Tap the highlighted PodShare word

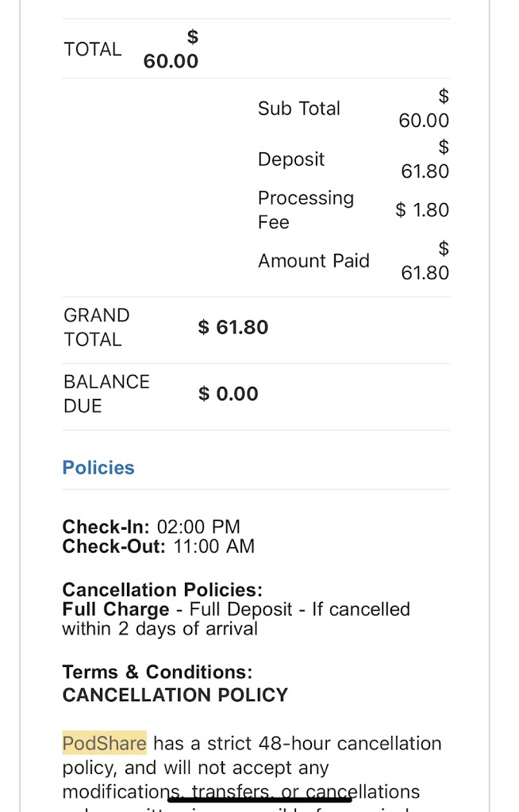coord(105,744)
